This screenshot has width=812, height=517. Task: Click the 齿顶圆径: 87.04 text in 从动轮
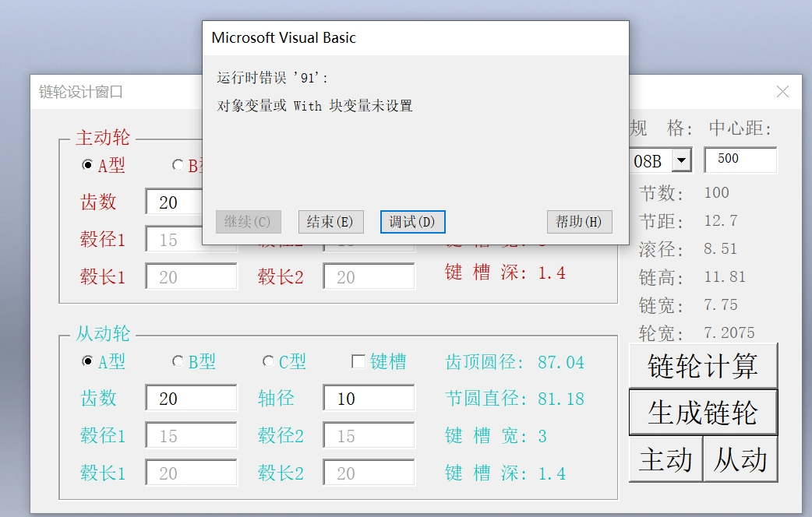515,362
